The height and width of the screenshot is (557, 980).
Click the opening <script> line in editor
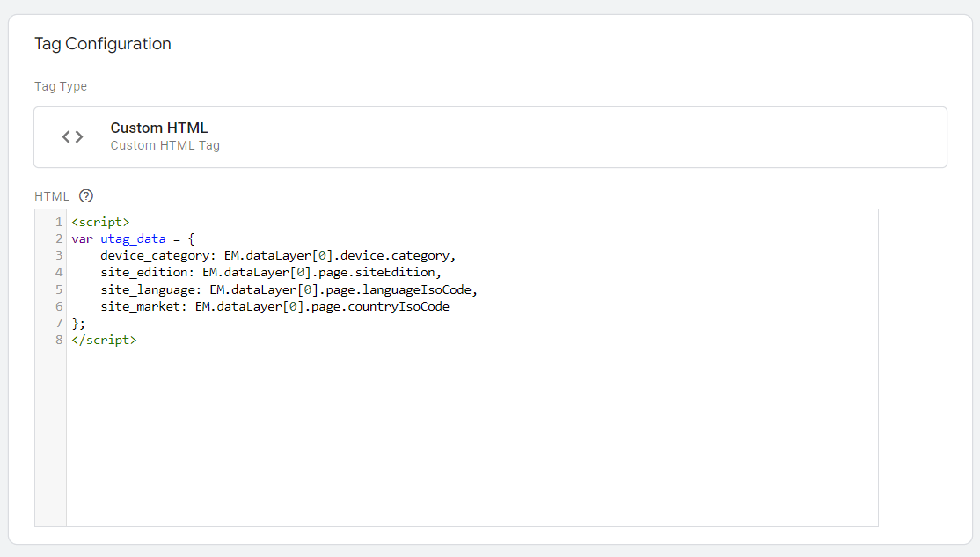[100, 222]
